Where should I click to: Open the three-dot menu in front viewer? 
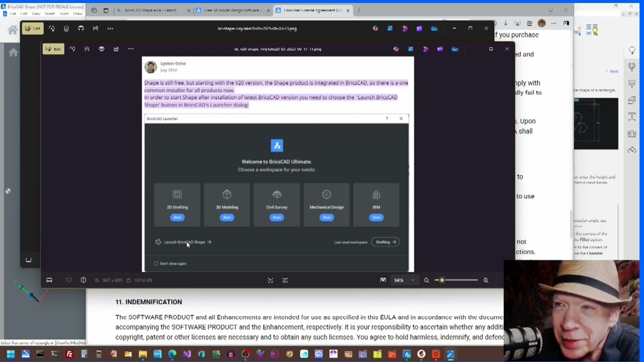point(131,49)
